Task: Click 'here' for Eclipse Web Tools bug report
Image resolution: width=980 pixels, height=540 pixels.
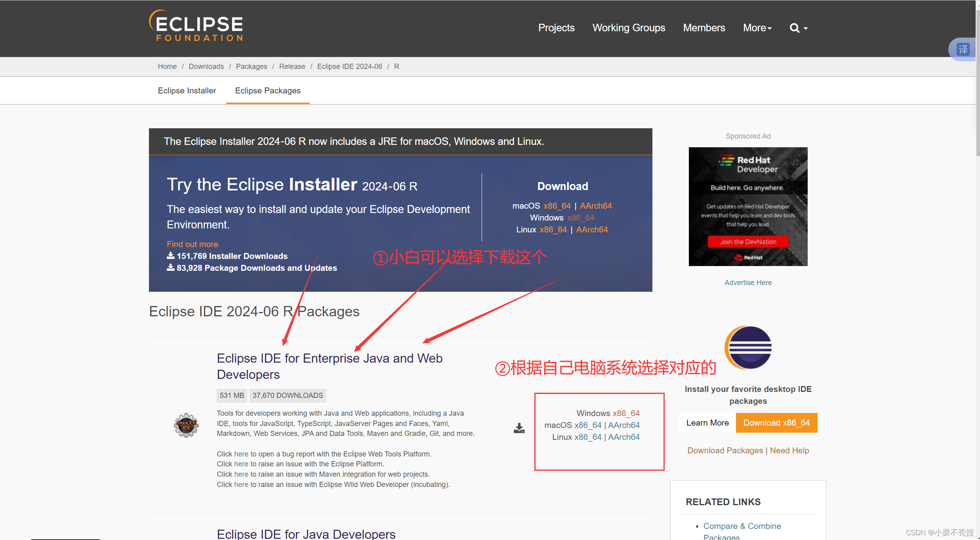Action: (241, 454)
